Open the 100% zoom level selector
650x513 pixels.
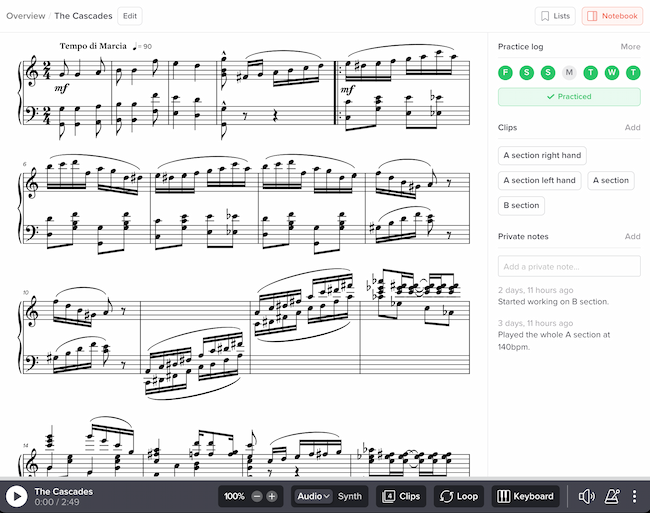[x=234, y=496]
